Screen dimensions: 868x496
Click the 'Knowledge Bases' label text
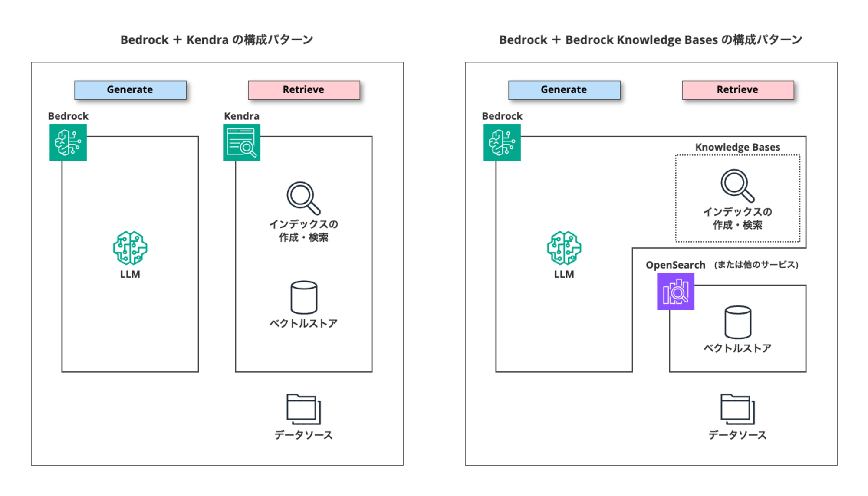tap(738, 147)
